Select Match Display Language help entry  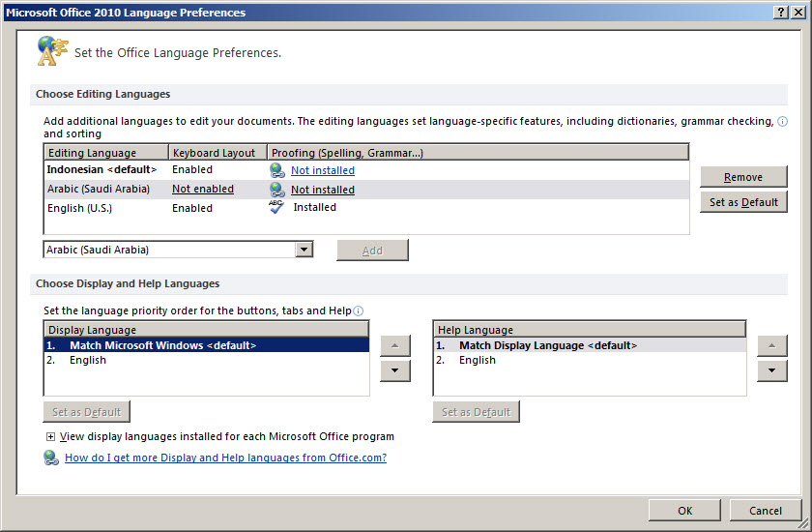[x=590, y=345]
